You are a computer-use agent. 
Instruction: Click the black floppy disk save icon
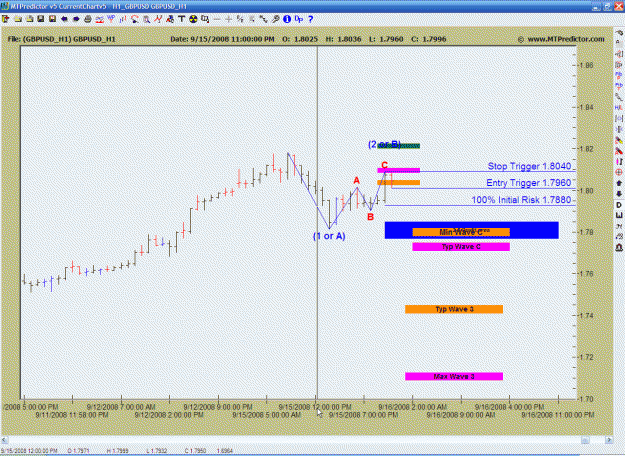click(x=41, y=19)
